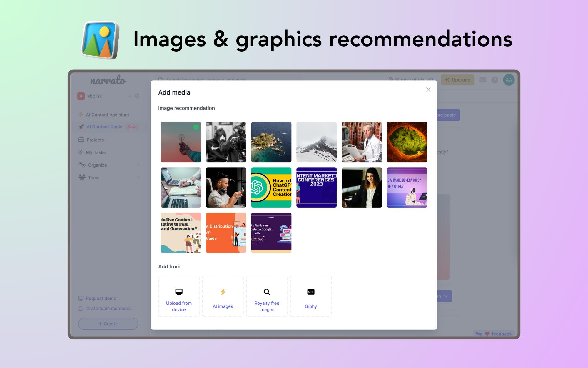Open the Giphy GIF source icon
The width and height of the screenshot is (588, 368).
pos(311,292)
